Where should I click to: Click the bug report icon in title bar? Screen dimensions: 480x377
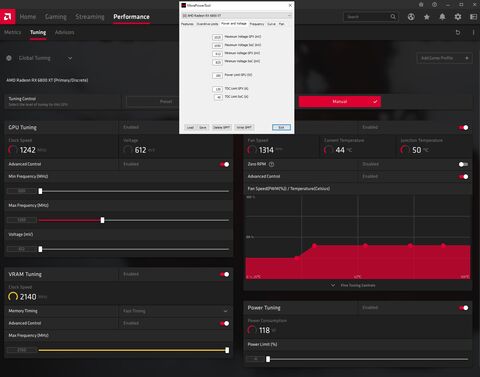421,5
